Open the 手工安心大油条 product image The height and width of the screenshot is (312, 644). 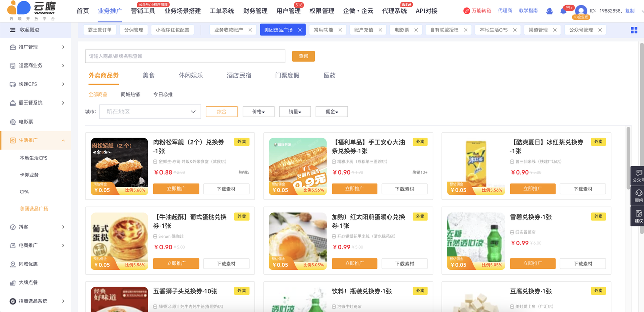(x=297, y=166)
